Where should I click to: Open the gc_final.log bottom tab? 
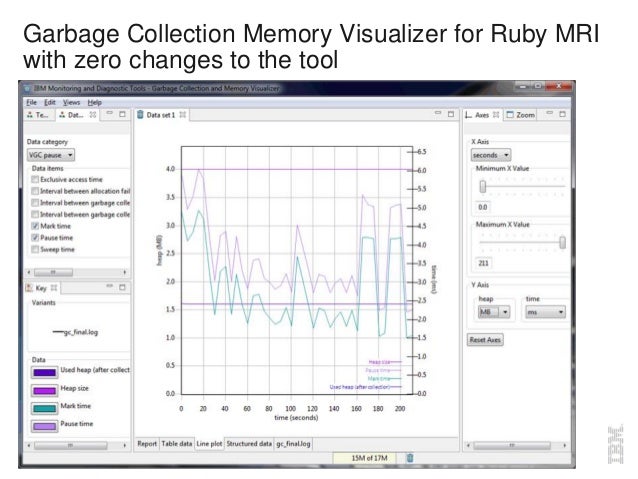[293, 444]
